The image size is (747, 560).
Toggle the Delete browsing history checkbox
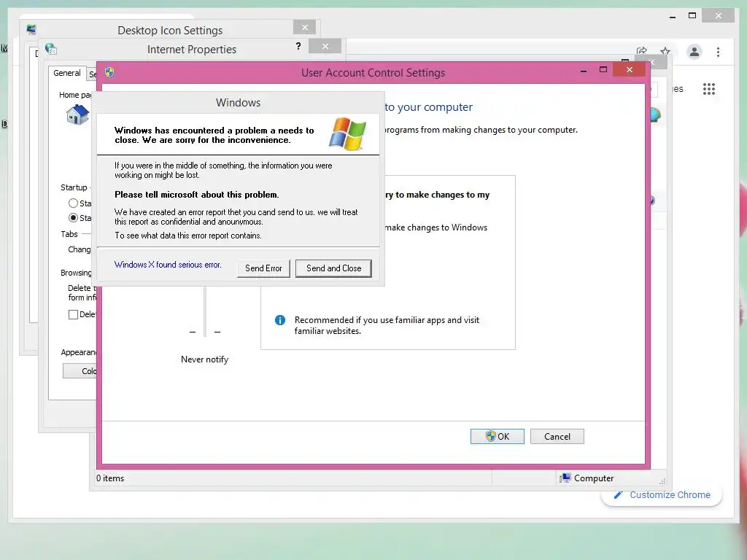point(73,314)
